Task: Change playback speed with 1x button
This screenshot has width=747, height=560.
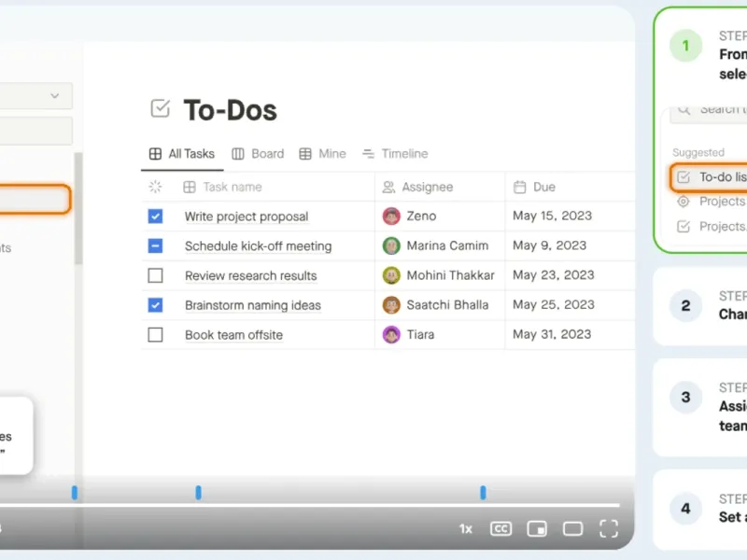Action: 465,529
